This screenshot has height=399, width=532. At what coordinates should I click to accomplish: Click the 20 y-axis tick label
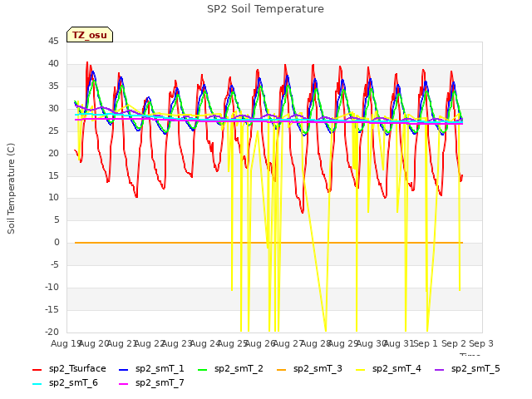click(x=53, y=153)
